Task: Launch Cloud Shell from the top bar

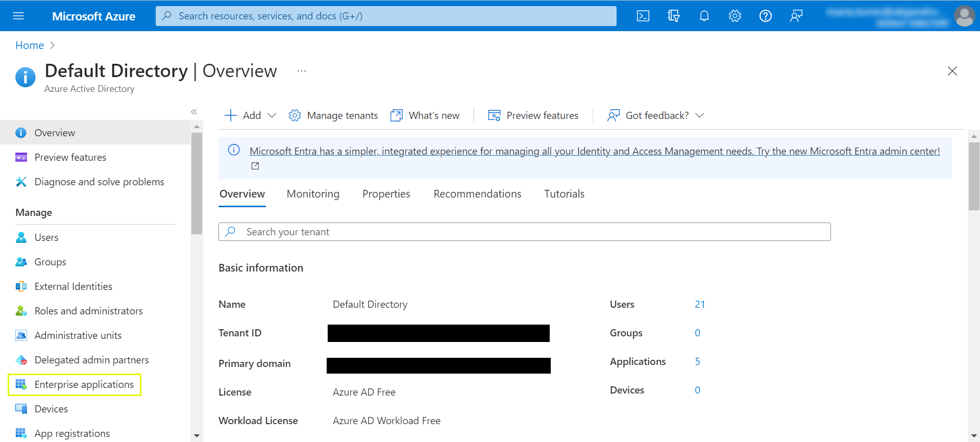Action: click(643, 16)
